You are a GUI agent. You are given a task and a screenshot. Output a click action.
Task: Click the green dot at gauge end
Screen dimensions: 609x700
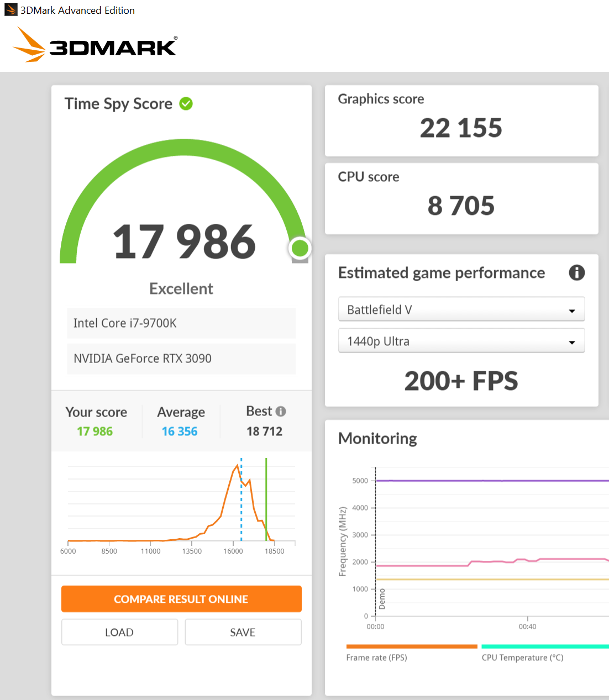click(300, 248)
